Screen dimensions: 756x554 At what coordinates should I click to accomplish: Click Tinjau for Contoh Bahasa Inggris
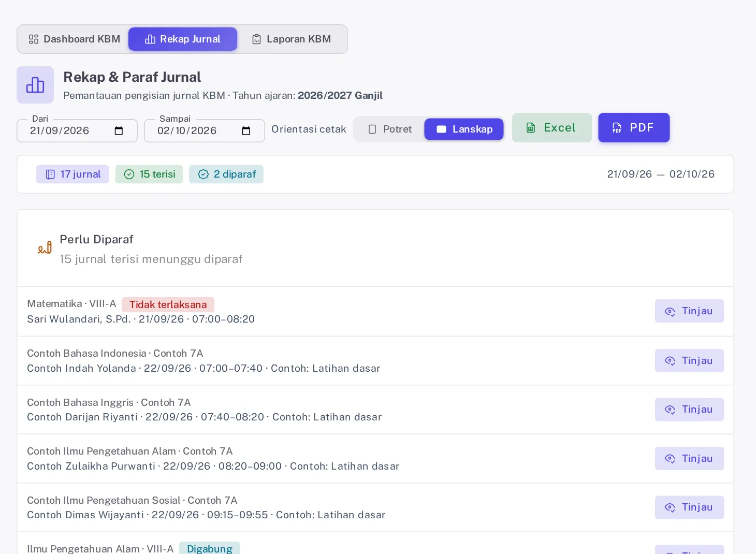coord(689,409)
